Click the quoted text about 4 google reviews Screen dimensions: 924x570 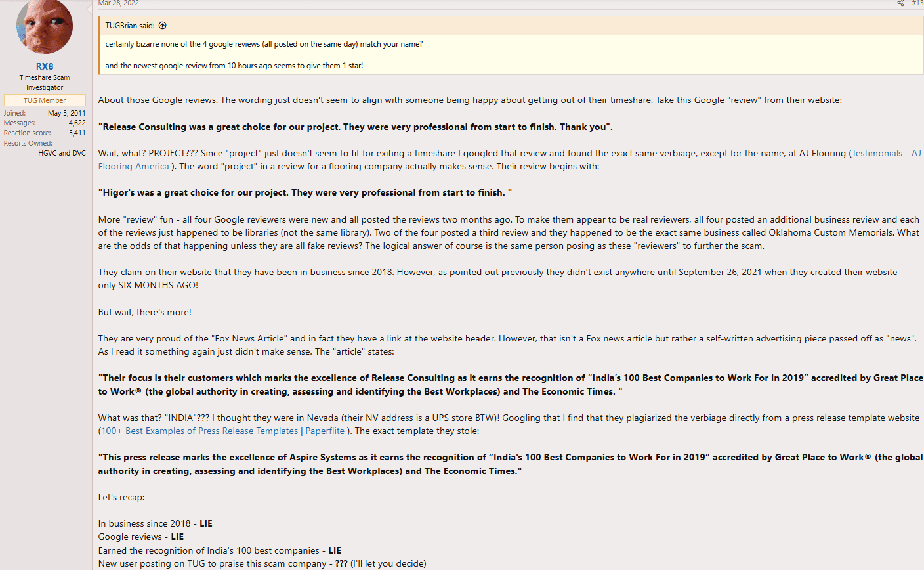264,44
